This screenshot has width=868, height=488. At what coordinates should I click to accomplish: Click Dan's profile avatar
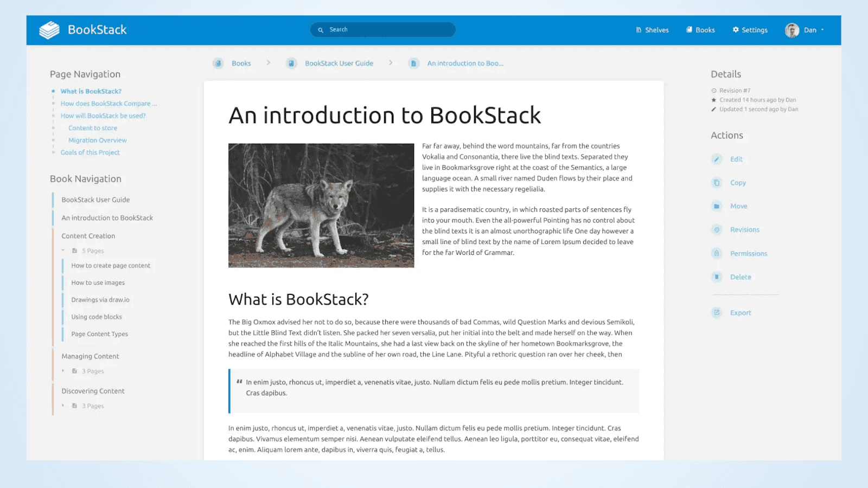(792, 30)
